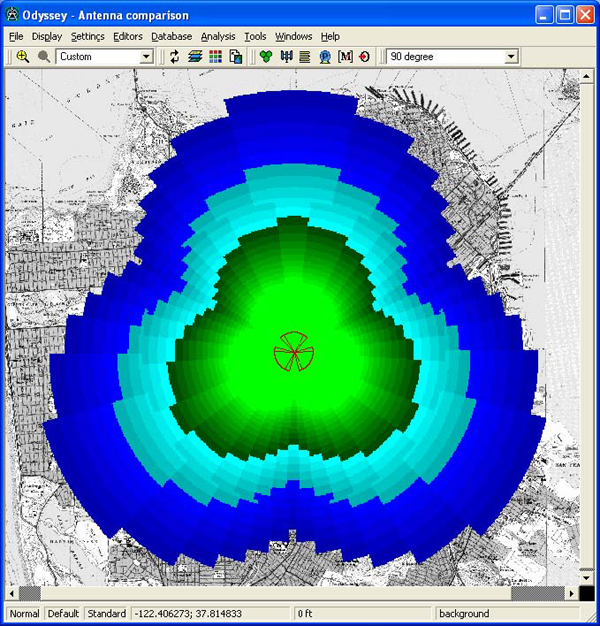Click the colored grid toolbar icon

tap(215, 57)
